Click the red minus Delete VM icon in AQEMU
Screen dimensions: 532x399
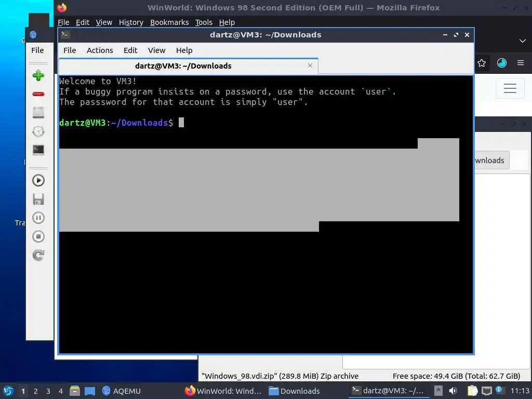[38, 94]
